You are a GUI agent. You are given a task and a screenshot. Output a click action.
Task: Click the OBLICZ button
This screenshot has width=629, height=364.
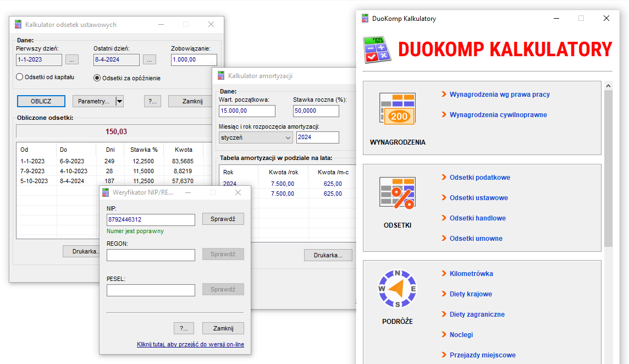(41, 101)
